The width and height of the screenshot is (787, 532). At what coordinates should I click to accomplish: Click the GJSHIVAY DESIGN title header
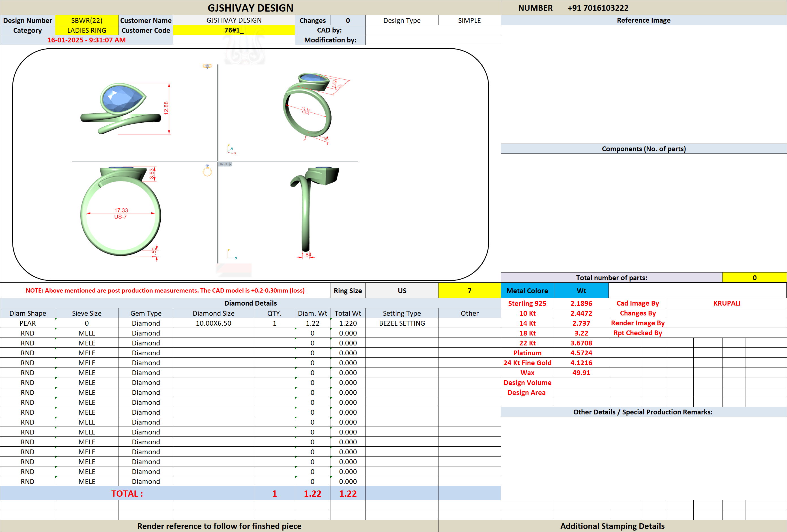[251, 8]
